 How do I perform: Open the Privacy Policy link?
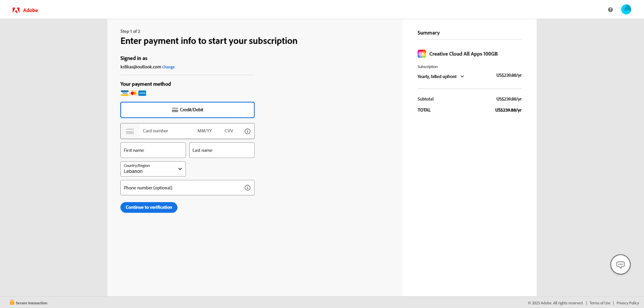627,303
